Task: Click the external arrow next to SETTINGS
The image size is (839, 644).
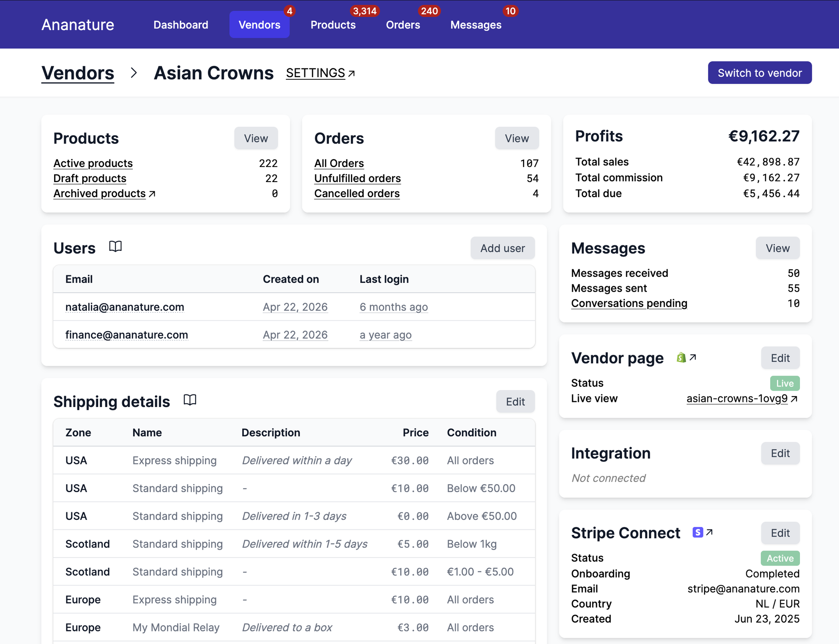Action: tap(352, 74)
